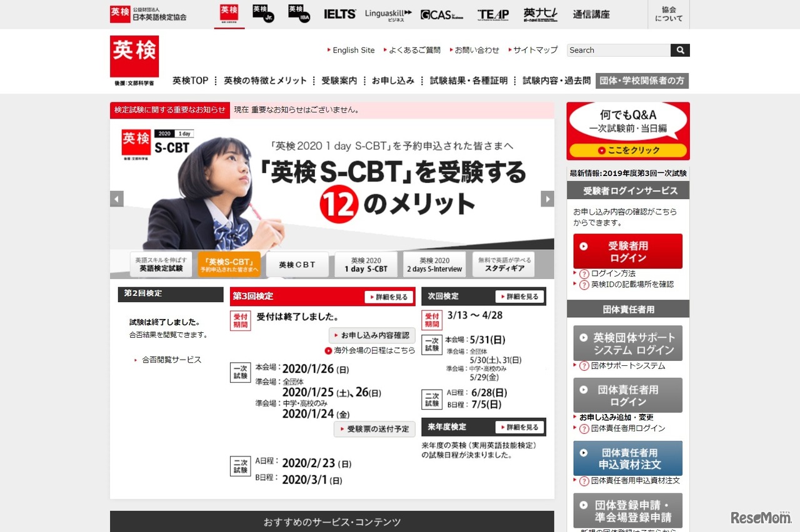Screen dimensions: 800x532
Task: Go to the IELTS logo link
Action: pyautogui.click(x=339, y=14)
